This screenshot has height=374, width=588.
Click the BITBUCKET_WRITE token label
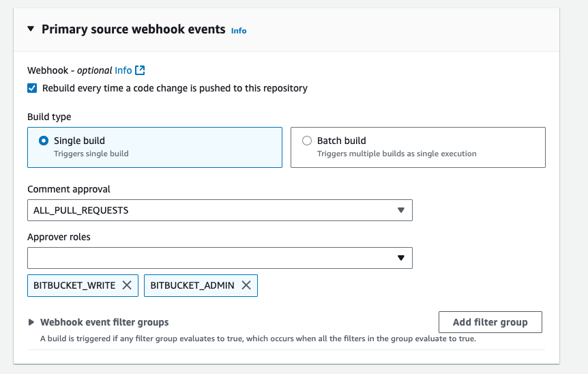74,285
